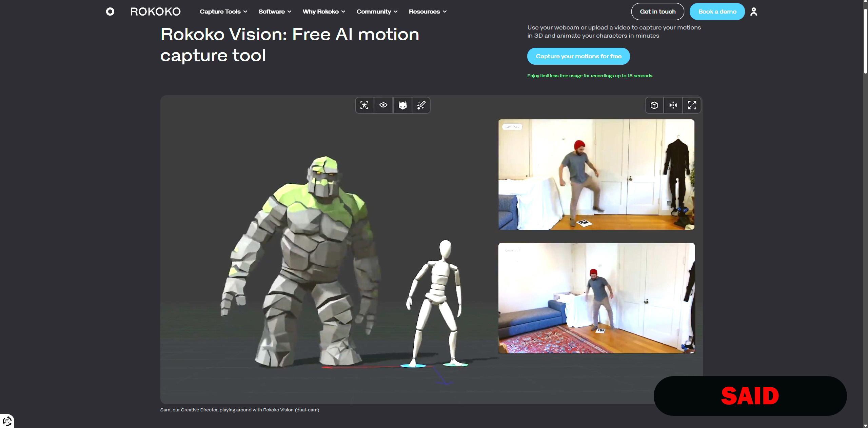Image resolution: width=868 pixels, height=428 pixels.
Task: Select the character mask avatar icon
Action: [x=402, y=105]
